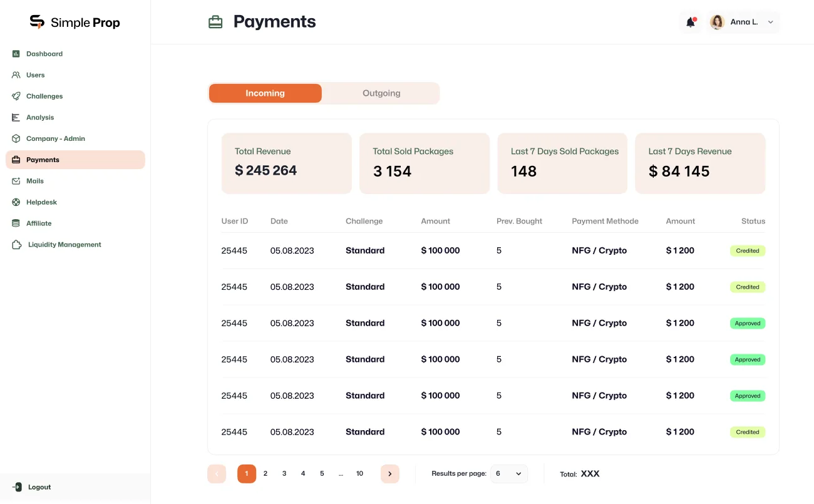Viewport: 814px width, 504px height.
Task: Click the Status column header
Action: pyautogui.click(x=753, y=221)
